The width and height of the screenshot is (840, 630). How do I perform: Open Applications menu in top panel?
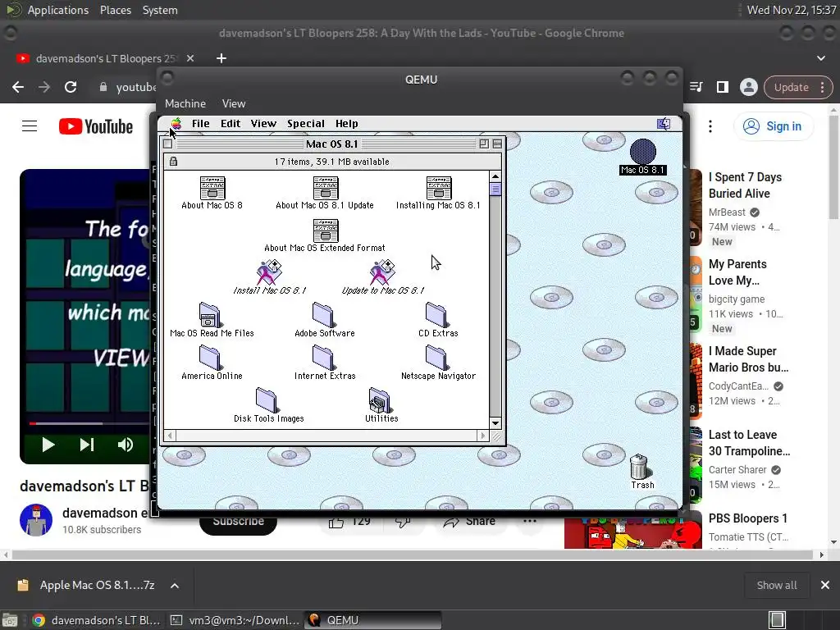[58, 10]
